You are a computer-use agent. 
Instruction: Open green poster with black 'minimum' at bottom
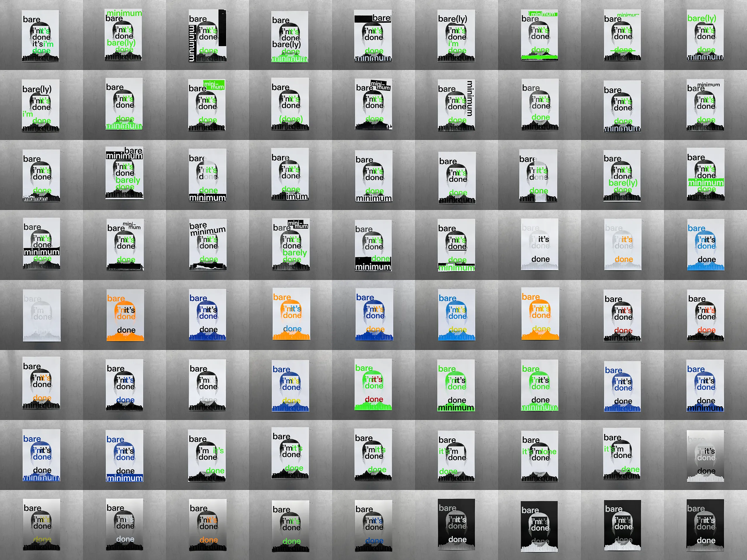(456, 386)
